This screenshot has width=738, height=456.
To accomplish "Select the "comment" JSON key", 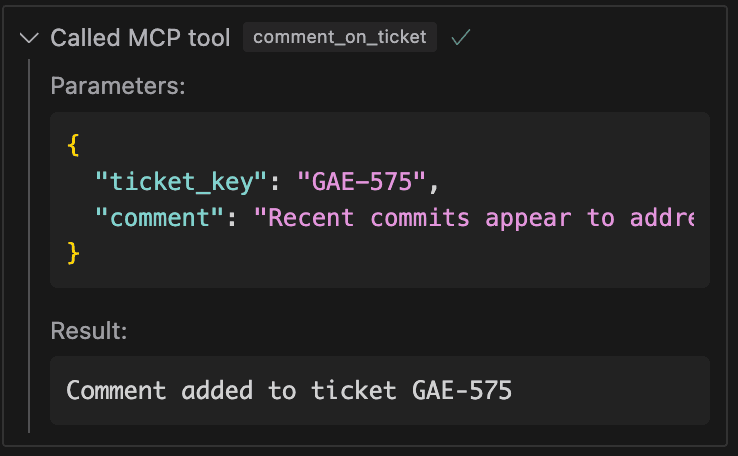I will [x=159, y=217].
